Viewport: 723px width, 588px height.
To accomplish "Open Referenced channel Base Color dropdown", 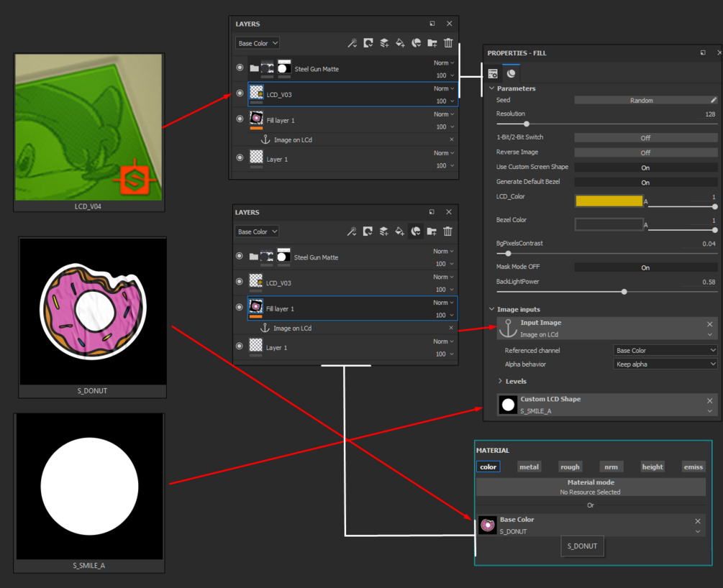I will (665, 350).
